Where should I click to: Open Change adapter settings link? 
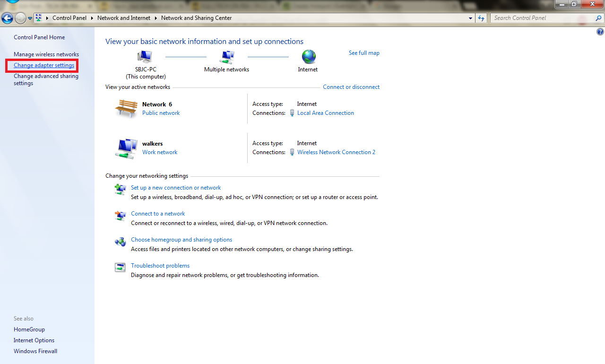pyautogui.click(x=44, y=65)
